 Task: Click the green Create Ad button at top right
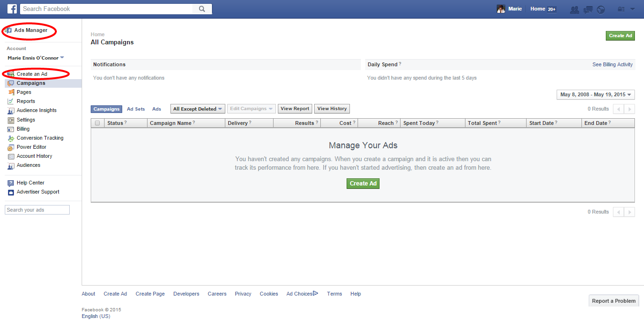[x=620, y=36]
